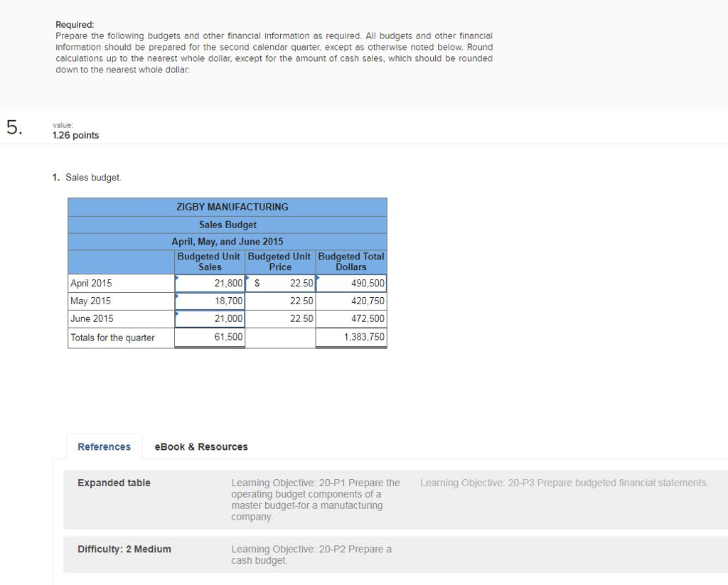Click the hint marker on May total dollars cell
Screen dimensions: 728x585
[318, 296]
